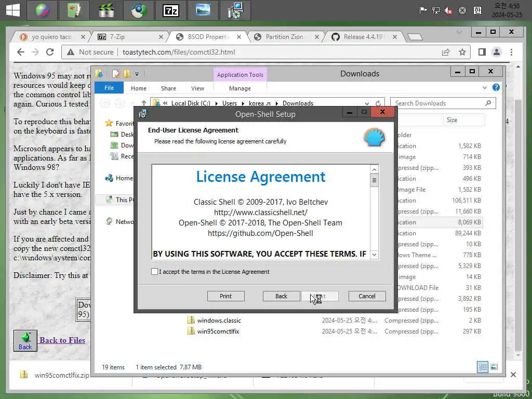Select the windows.classic zip file
This screenshot has height=399, width=532.
coord(219,320)
